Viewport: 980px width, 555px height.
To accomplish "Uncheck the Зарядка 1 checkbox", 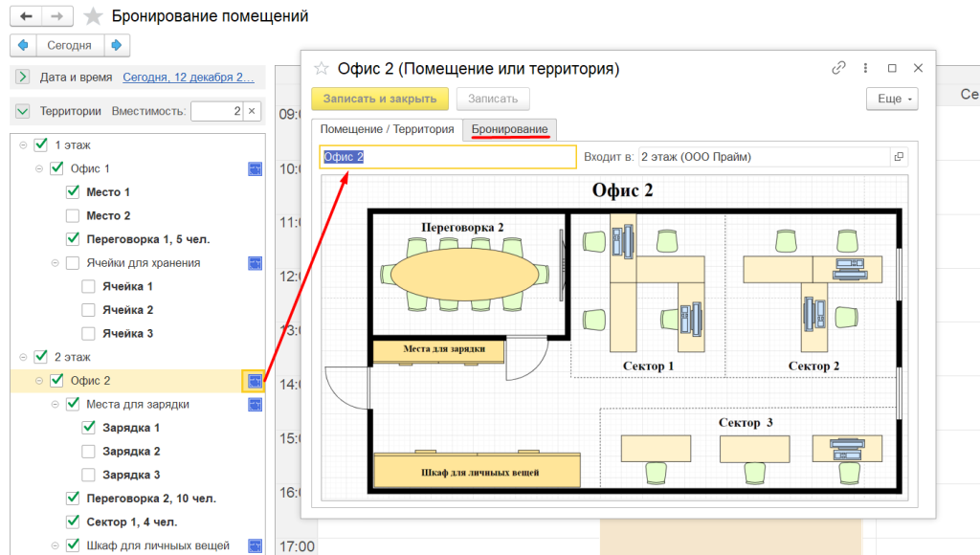I will [88, 428].
